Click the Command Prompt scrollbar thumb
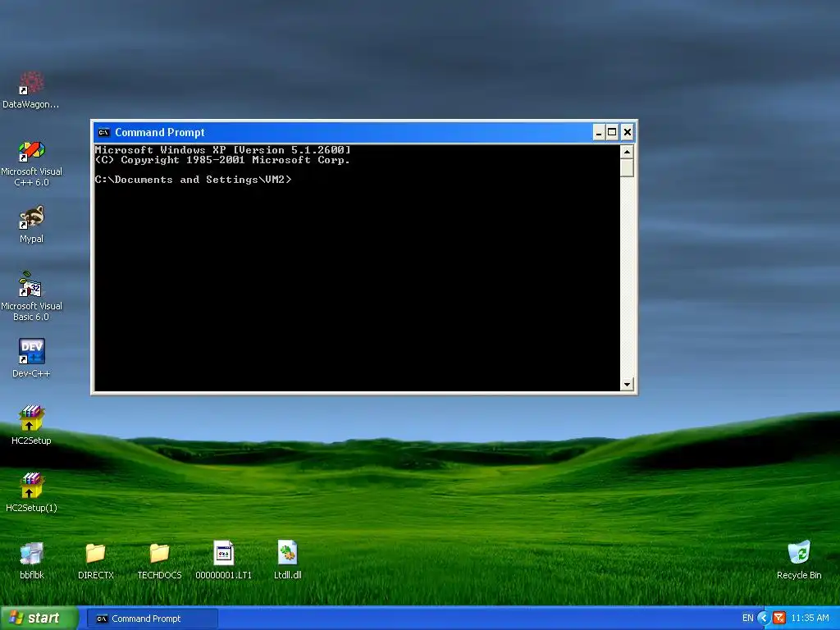 coord(627,167)
